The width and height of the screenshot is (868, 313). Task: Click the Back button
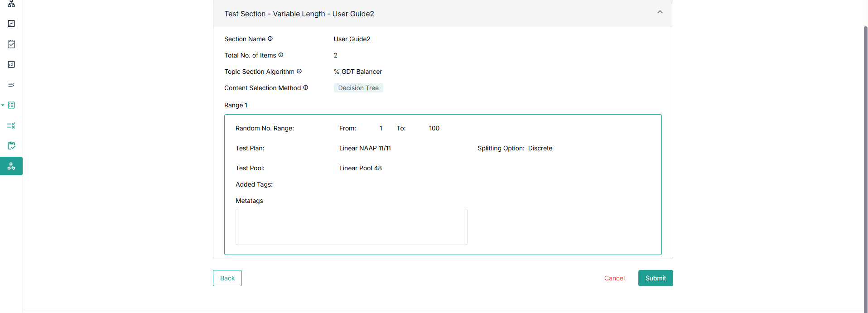coord(227,278)
